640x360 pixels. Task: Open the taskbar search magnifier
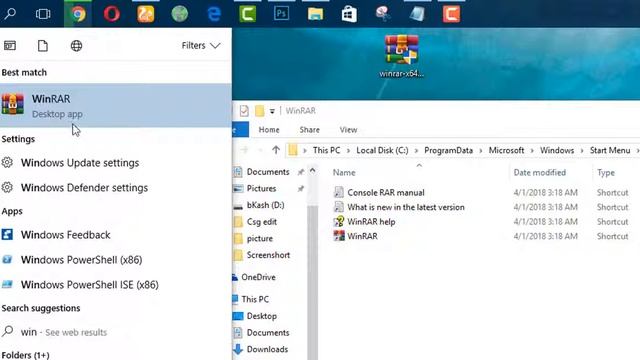pos(10,14)
